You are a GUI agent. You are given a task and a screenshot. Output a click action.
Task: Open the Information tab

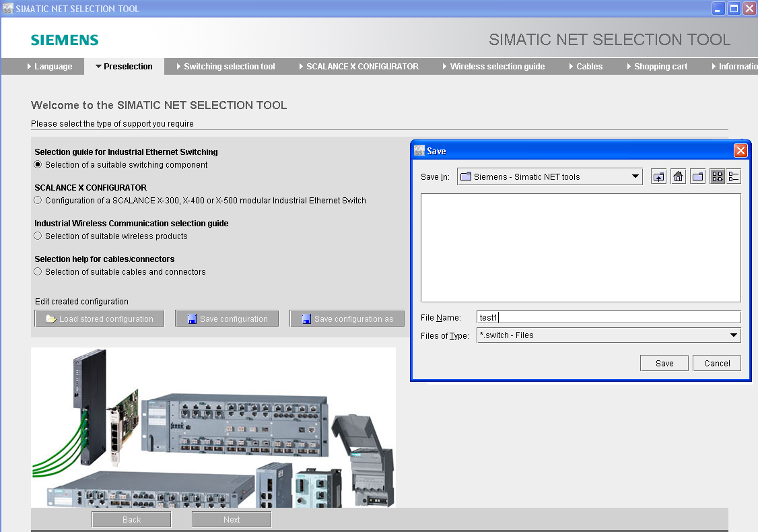[734, 66]
